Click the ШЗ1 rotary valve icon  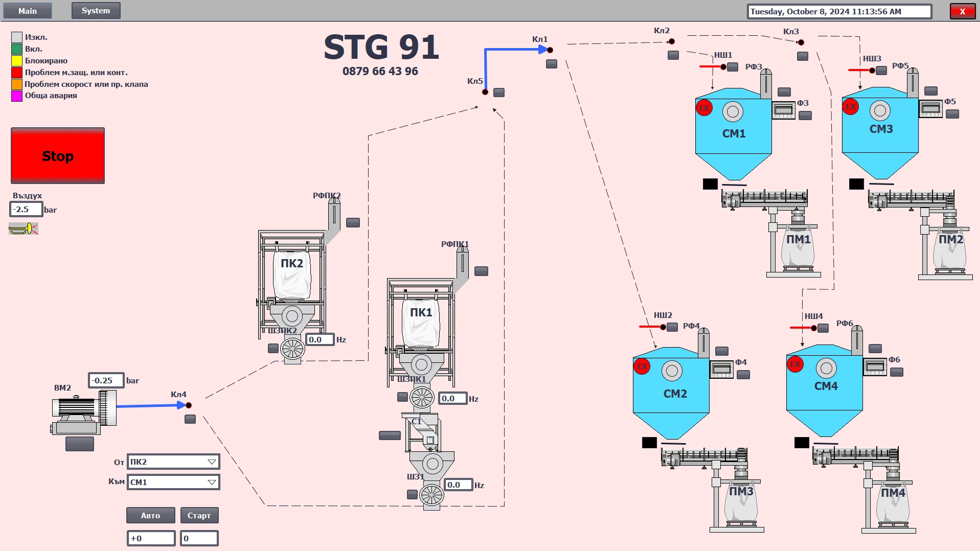tap(431, 494)
